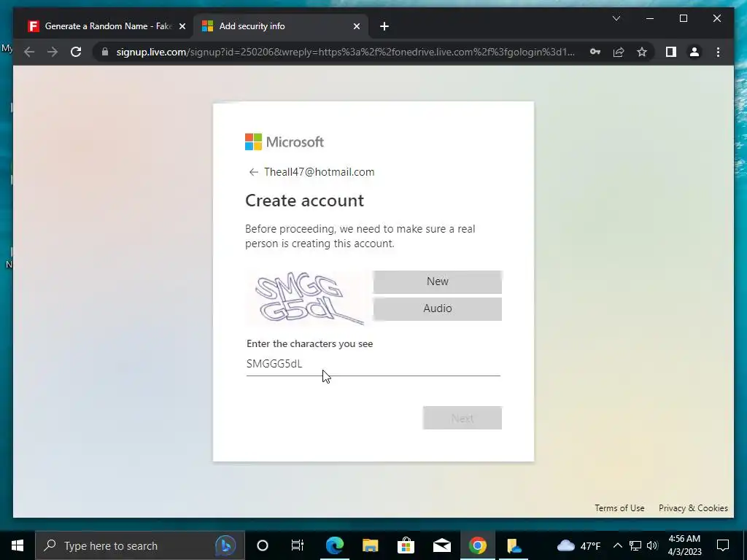The image size is (747, 560).
Task: Click the Create account heading
Action: tap(304, 201)
